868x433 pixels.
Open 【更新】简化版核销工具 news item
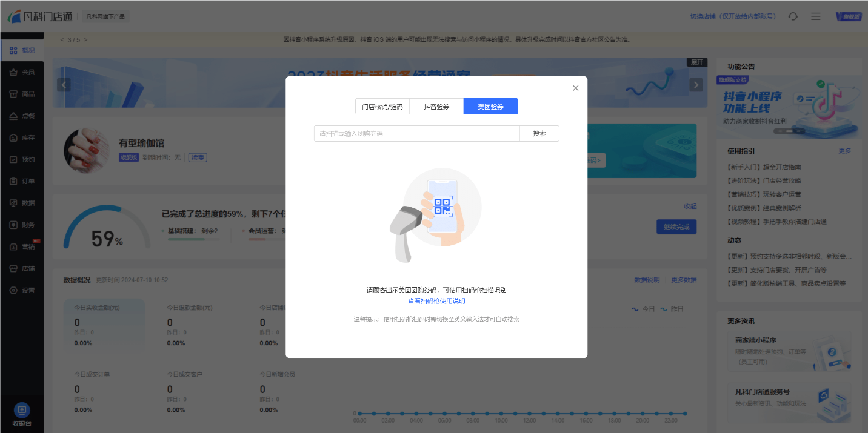[786, 283]
